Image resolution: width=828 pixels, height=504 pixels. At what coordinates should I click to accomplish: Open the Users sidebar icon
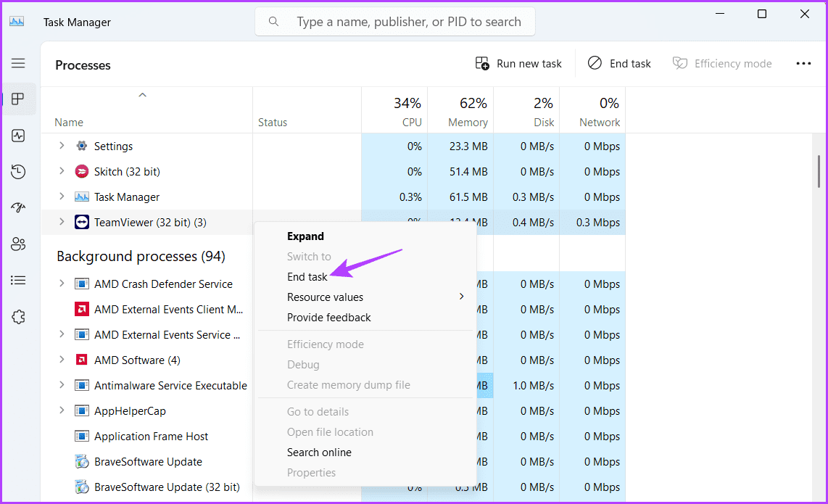click(x=18, y=244)
